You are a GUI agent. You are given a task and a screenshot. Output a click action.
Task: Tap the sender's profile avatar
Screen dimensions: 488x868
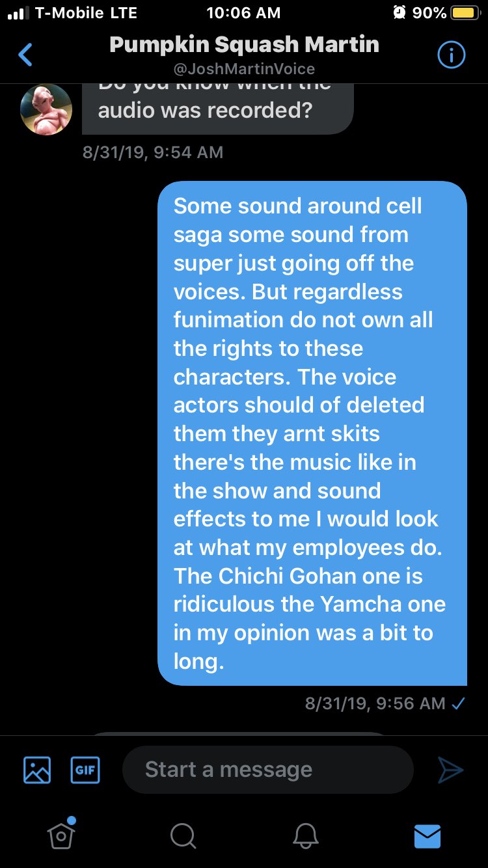point(46,109)
